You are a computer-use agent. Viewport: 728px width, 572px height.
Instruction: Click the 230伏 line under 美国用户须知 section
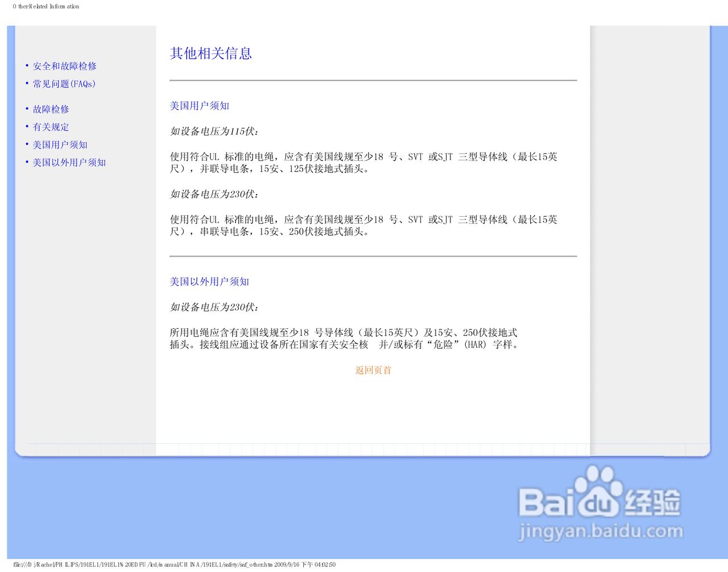point(214,194)
